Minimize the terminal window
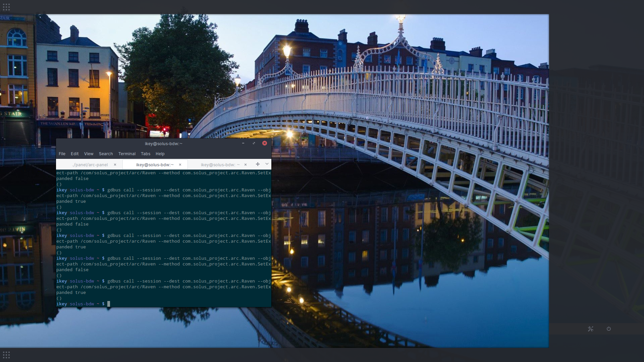 (243, 143)
